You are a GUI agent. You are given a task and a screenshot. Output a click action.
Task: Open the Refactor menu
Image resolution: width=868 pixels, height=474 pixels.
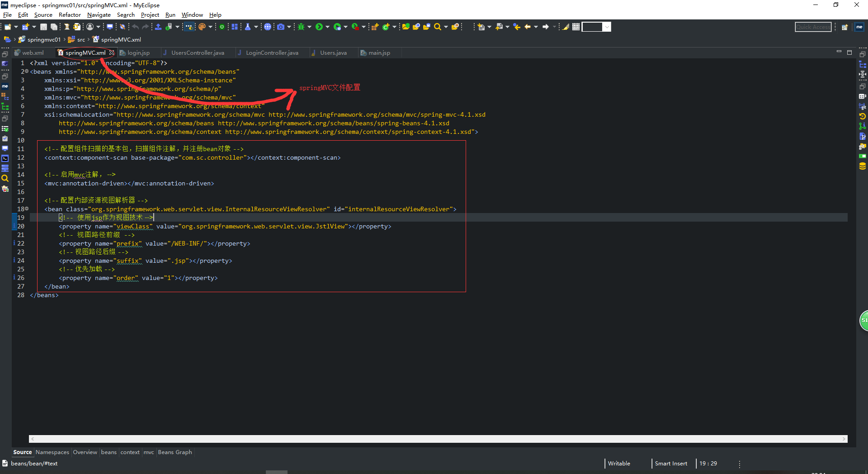pyautogui.click(x=70, y=15)
